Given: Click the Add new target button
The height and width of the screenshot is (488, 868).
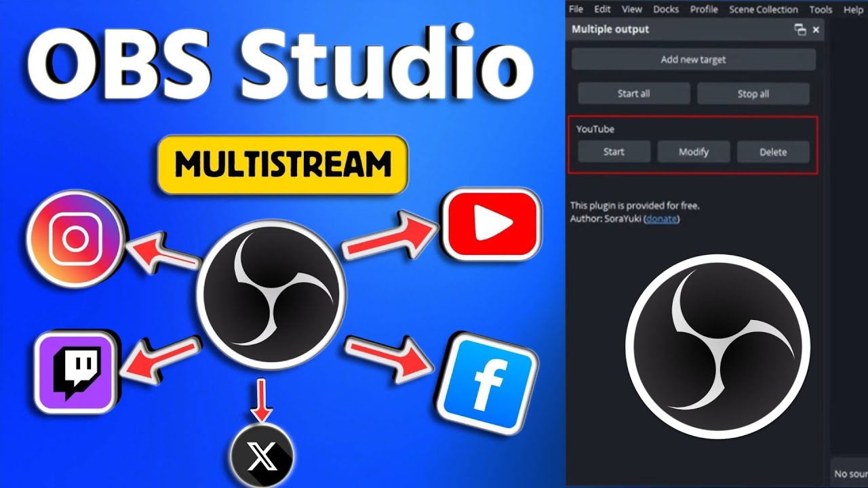Looking at the screenshot, I should (693, 60).
